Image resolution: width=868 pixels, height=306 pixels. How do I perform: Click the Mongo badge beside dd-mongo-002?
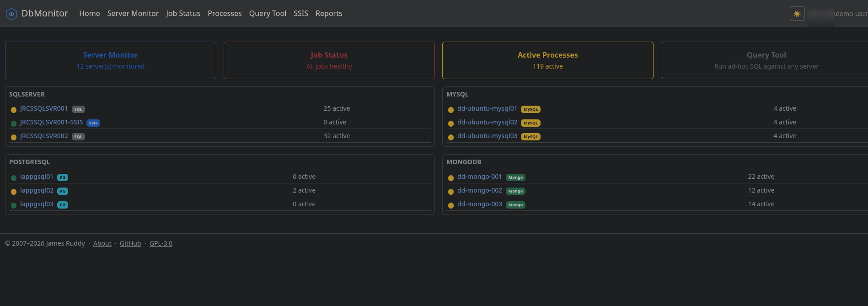(x=515, y=191)
